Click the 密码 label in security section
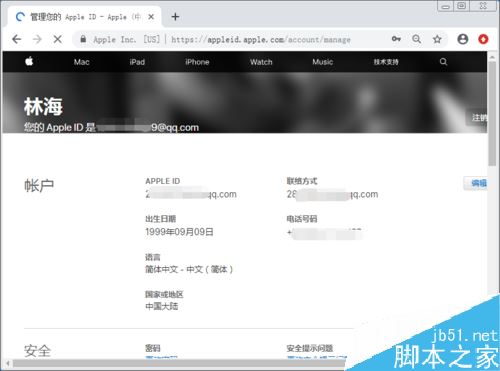Image resolution: width=500 pixels, height=371 pixels. (x=153, y=348)
